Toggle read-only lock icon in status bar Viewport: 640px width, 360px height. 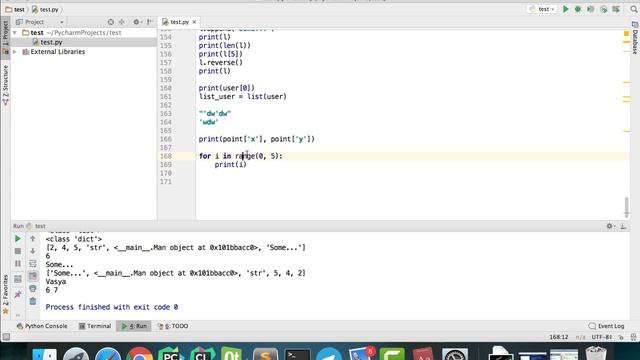click(621, 337)
